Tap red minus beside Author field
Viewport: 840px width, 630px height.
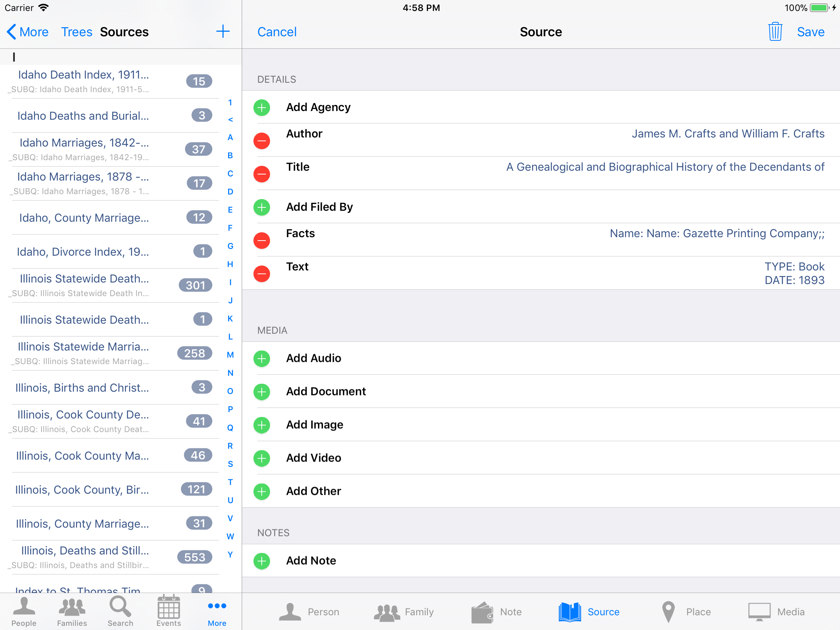[x=262, y=141]
